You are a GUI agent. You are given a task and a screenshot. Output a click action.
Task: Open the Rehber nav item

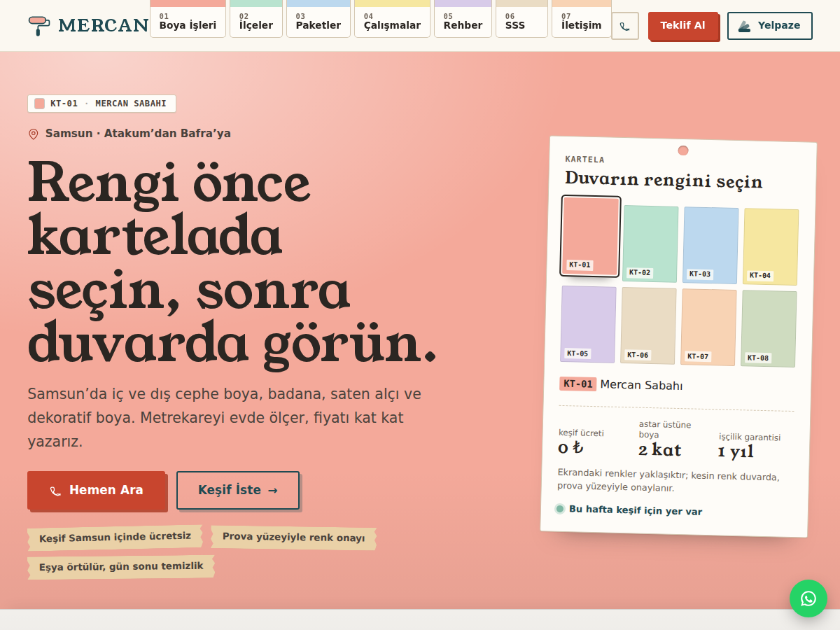(463, 19)
